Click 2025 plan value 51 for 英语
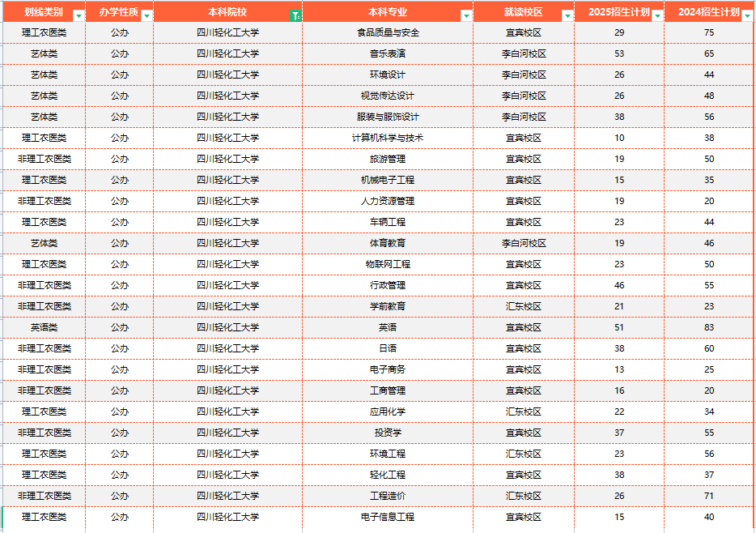Image resolution: width=756 pixels, height=533 pixels. point(619,327)
